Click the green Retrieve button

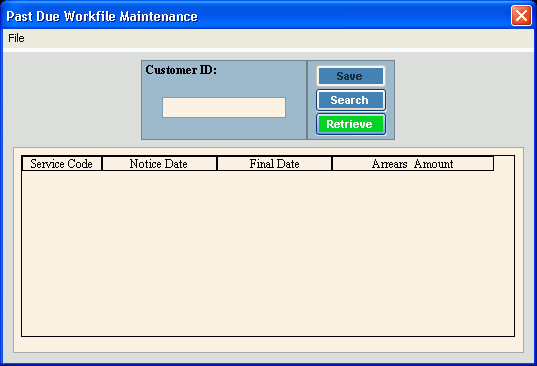tap(351, 124)
